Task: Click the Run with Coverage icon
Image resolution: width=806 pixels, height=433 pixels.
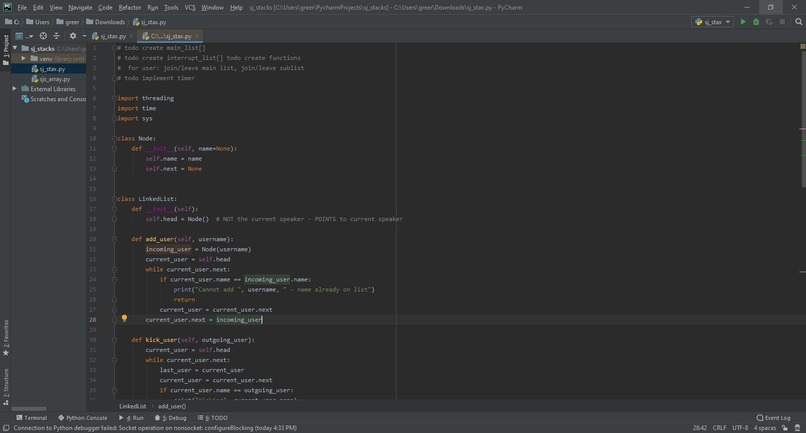Action: 769,22
